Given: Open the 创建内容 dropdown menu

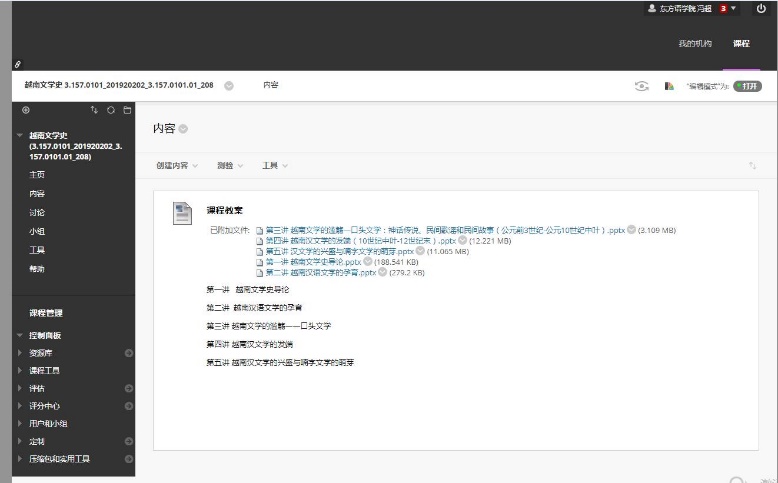Looking at the screenshot, I should click(x=177, y=165).
